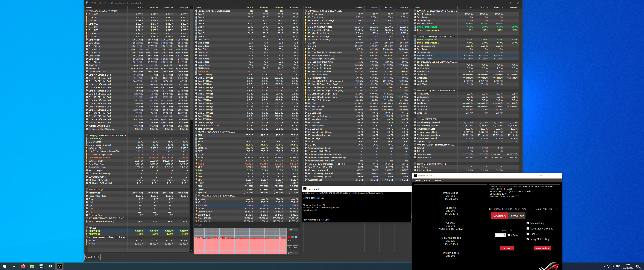Screen dimensions: 644x270
Task: Open File Explorer taskbar icon
Action: click(x=32, y=266)
